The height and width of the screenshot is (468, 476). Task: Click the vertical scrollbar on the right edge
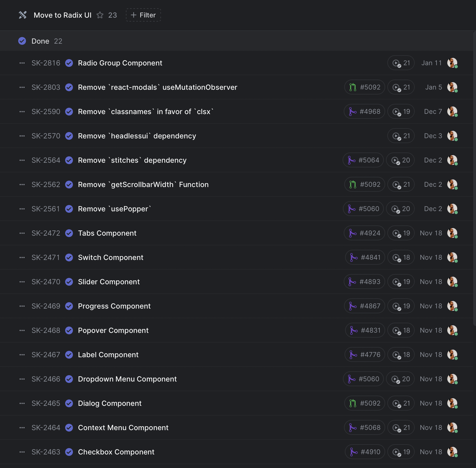474,177
